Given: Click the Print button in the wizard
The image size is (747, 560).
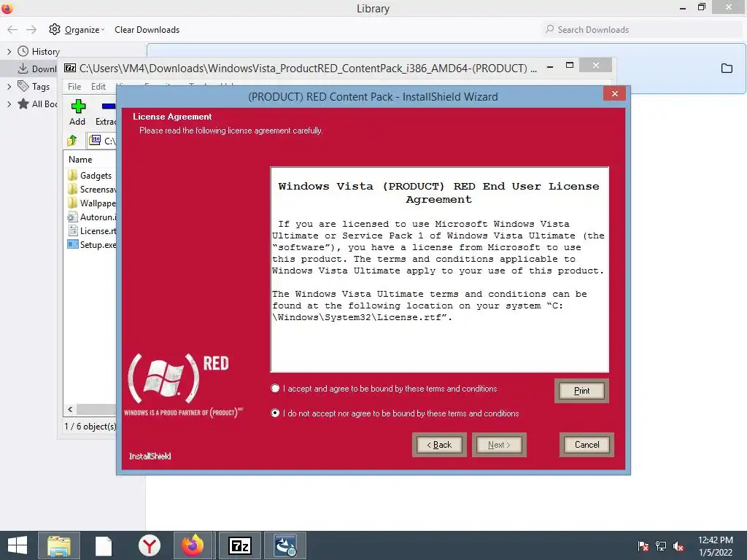Looking at the screenshot, I should [x=581, y=391].
